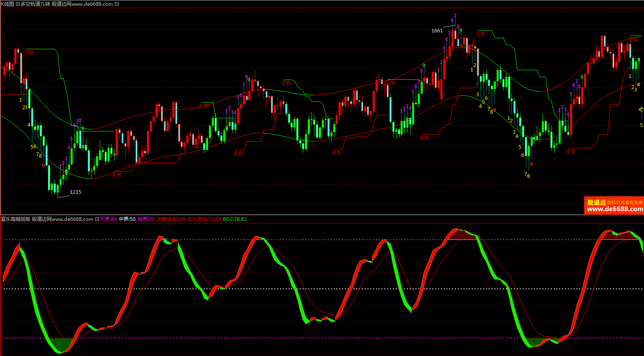
Task: Expand the 富乐高抛低吸 indicator box icon
Action: click(97, 219)
